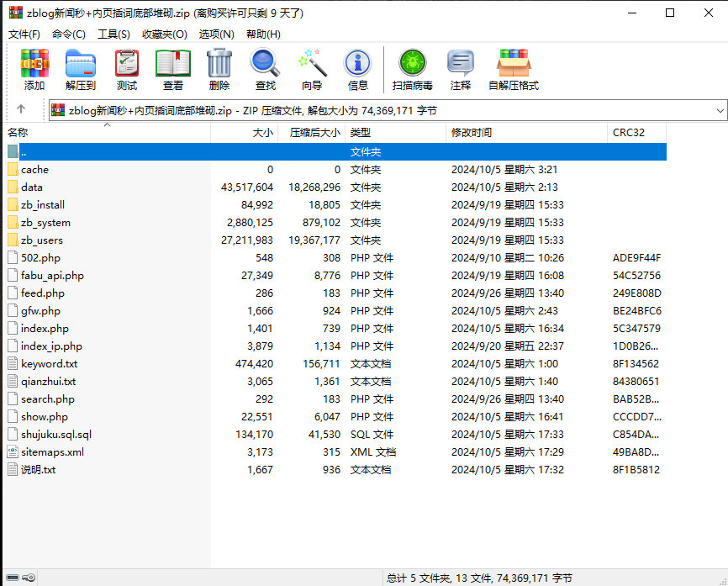Select the sitemaps.xml file icon
The width and height of the screenshot is (728, 586).
(x=13, y=451)
